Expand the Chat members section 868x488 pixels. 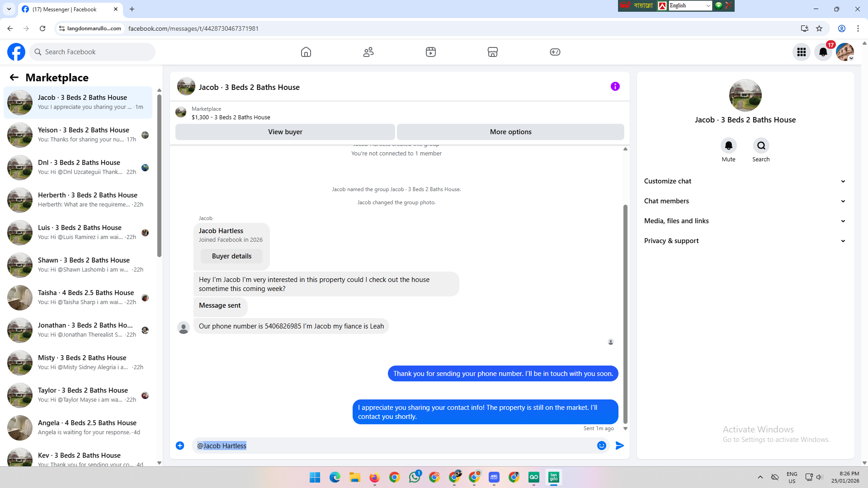point(745,201)
